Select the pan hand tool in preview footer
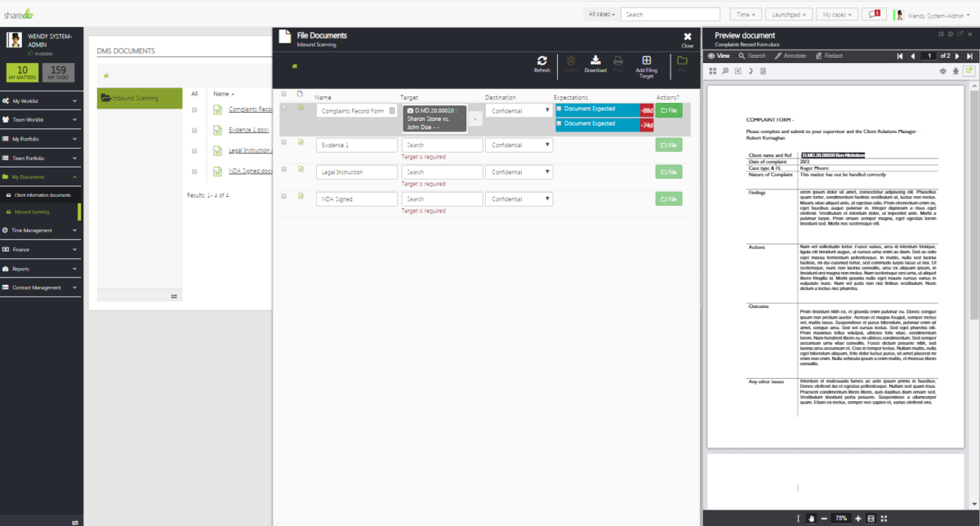980x526 pixels. (x=811, y=519)
